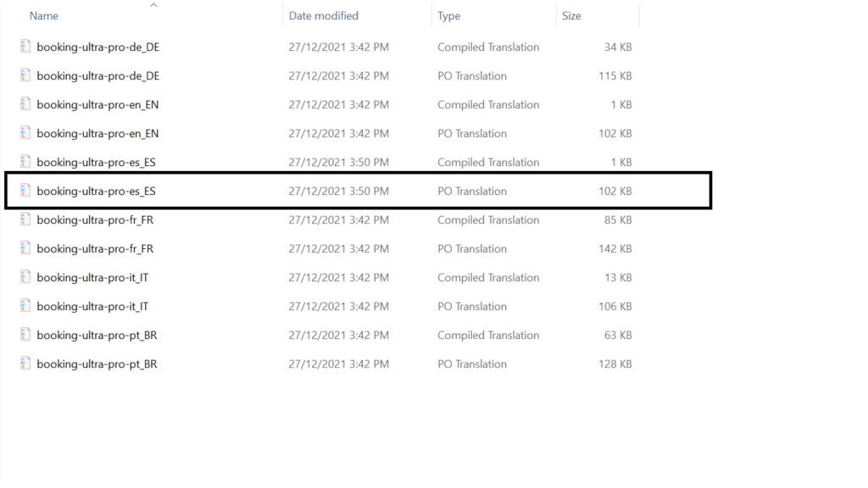
Task: Click the Compiled Translation type in the 34 KB row
Action: pyautogui.click(x=488, y=47)
